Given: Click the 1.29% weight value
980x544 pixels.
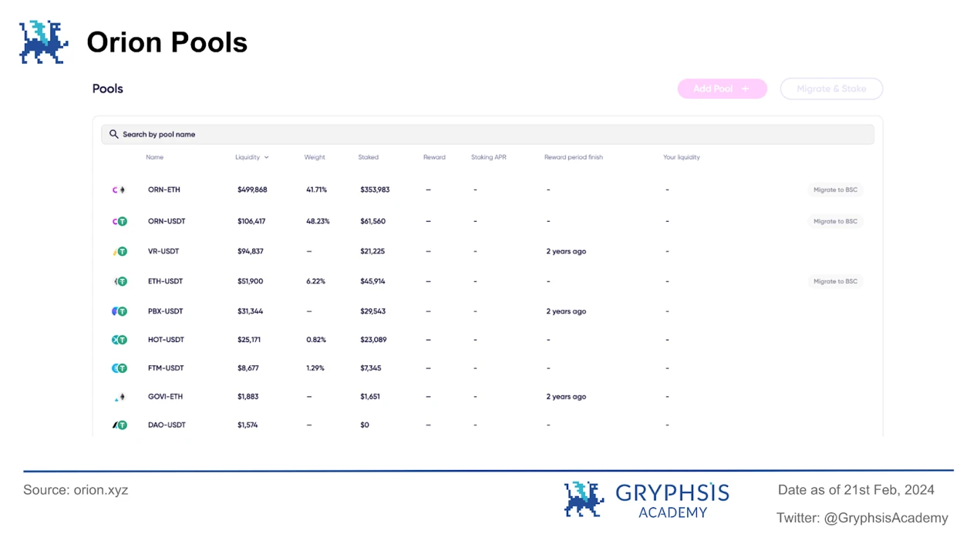Looking at the screenshot, I should tap(315, 368).
